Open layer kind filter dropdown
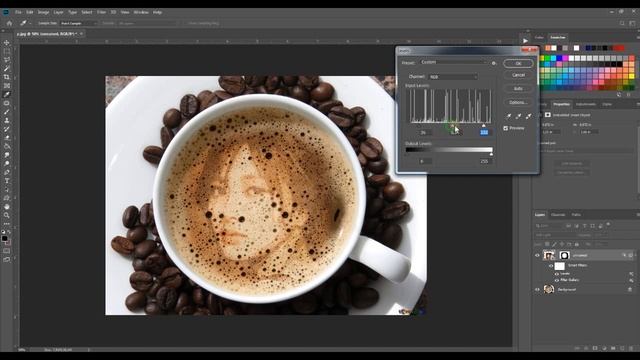Screen dimensions: 640x360 click(x=549, y=226)
